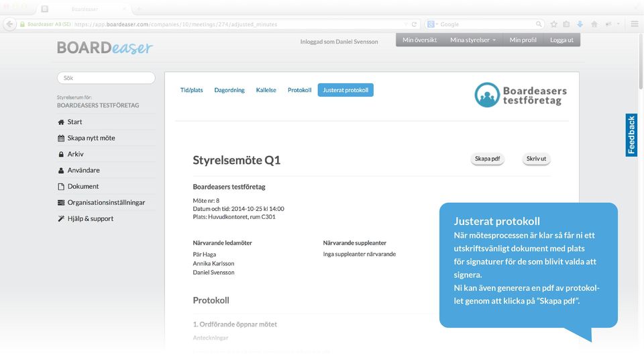Open the Dokument link
The image size is (644, 354).
[83, 186]
